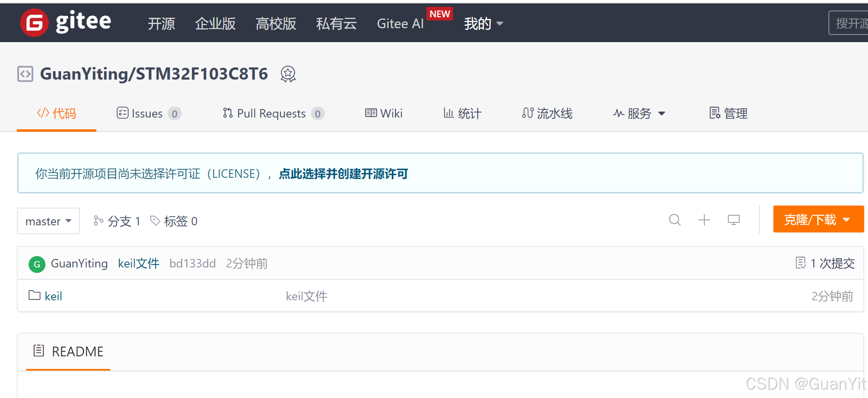Click the 2分钟前 timestamp in keil row

[x=832, y=296]
